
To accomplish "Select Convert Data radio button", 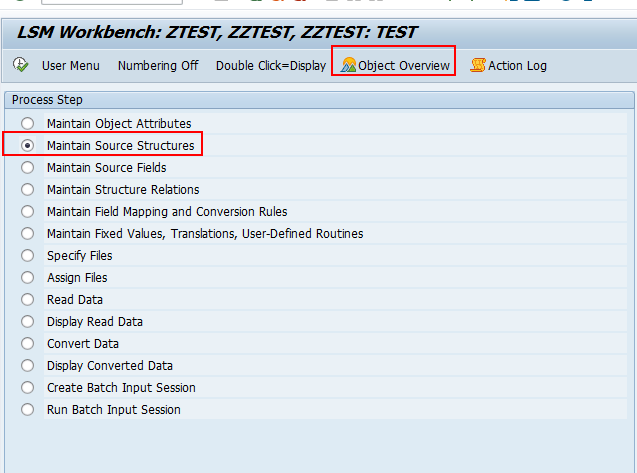I will (x=28, y=343).
